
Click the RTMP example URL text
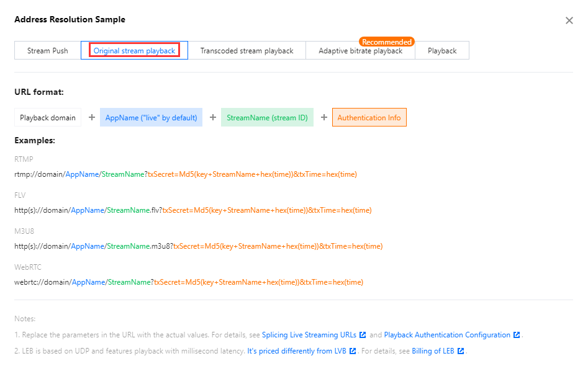click(x=186, y=174)
